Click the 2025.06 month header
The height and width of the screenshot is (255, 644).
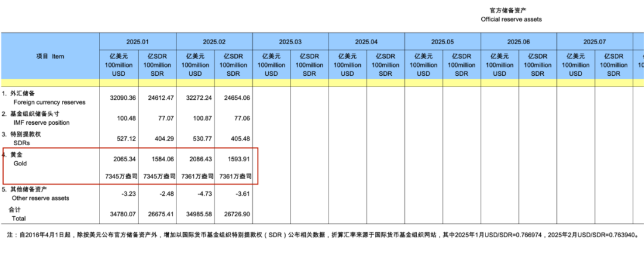pos(518,42)
